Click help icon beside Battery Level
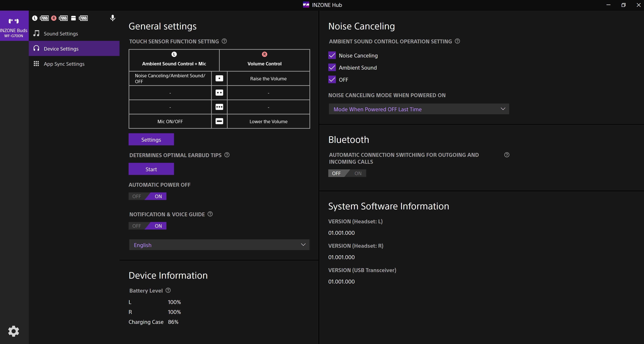 click(168, 290)
